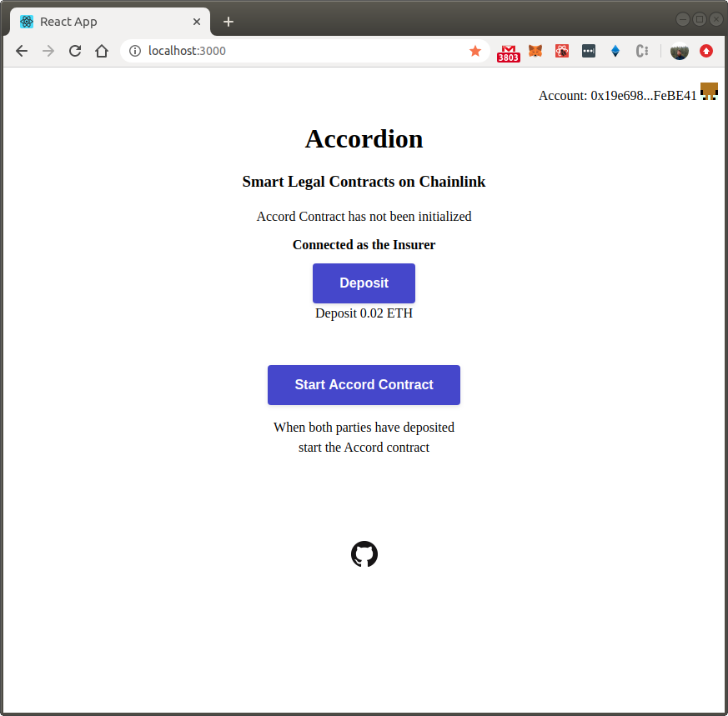The width and height of the screenshot is (728, 716).
Task: Open the Chrome profile avatar
Action: coord(680,51)
